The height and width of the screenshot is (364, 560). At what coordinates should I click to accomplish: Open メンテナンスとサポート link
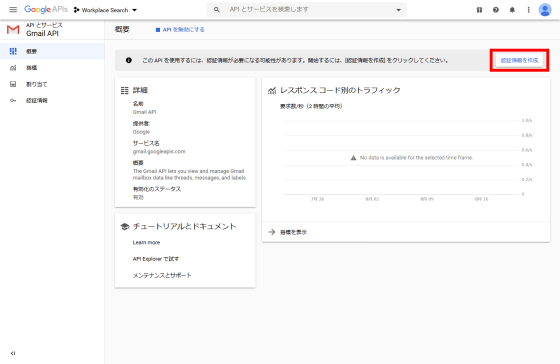pyautogui.click(x=162, y=275)
